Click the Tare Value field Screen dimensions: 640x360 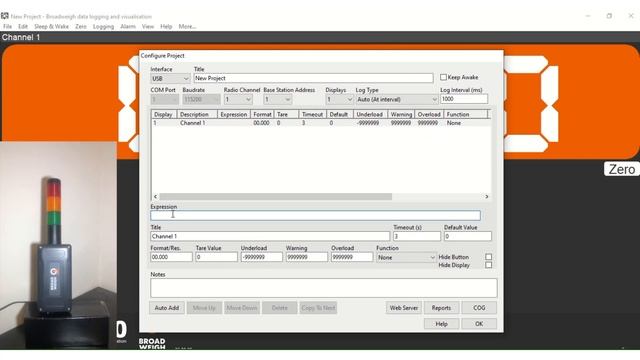coord(216,257)
